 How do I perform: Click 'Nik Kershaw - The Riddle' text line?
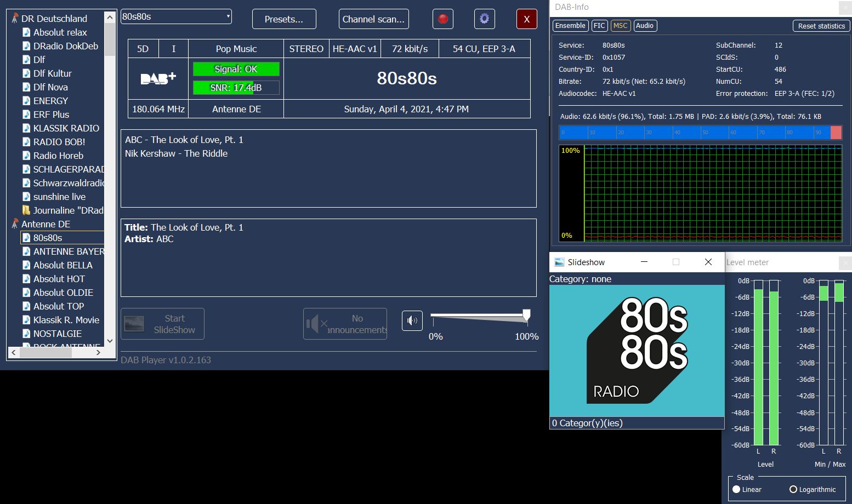click(176, 153)
